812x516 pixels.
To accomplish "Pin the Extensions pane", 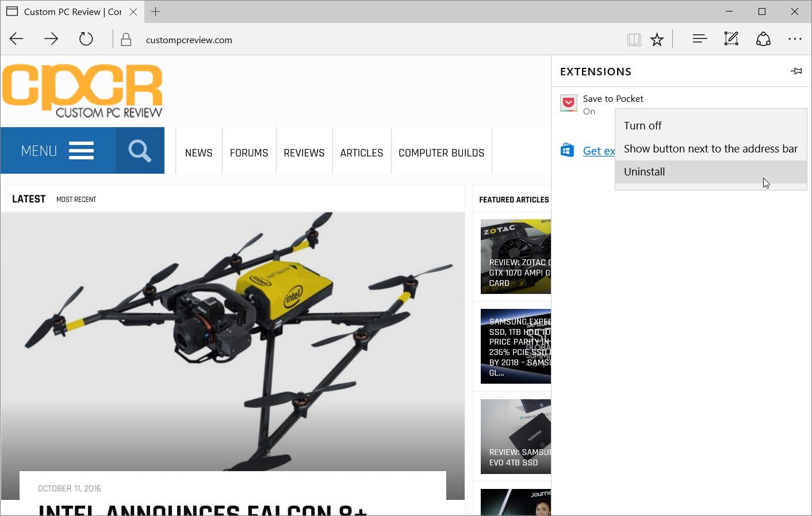I will (796, 71).
